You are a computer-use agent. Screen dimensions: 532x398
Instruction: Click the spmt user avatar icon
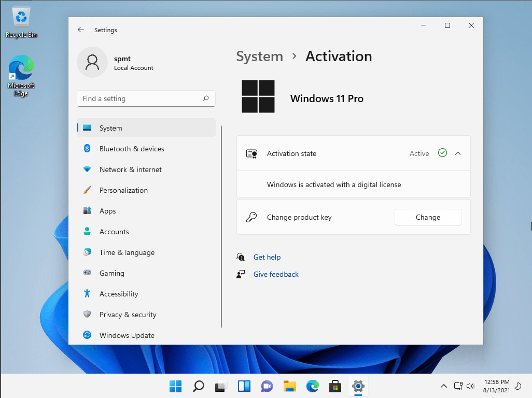click(92, 62)
